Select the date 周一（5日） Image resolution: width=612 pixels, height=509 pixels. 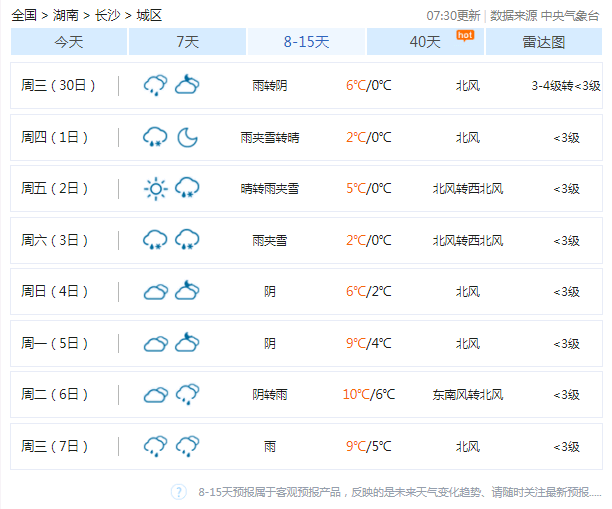tap(54, 343)
